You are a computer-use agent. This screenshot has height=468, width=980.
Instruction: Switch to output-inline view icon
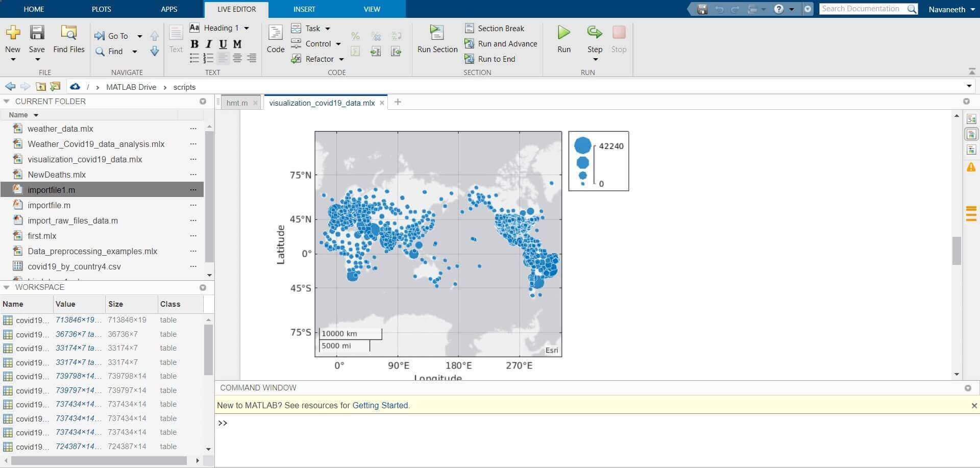click(x=971, y=134)
